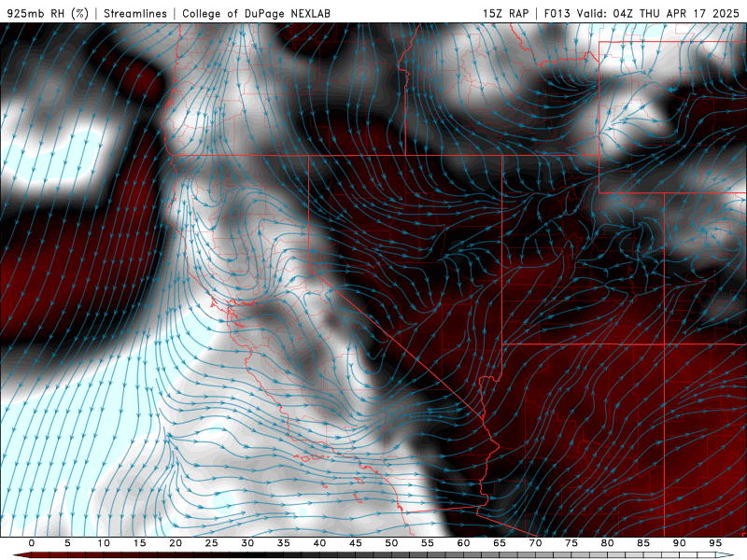Click the '925mb RH (%)' title text
The width and height of the screenshot is (747, 560).
pyautogui.click(x=49, y=13)
